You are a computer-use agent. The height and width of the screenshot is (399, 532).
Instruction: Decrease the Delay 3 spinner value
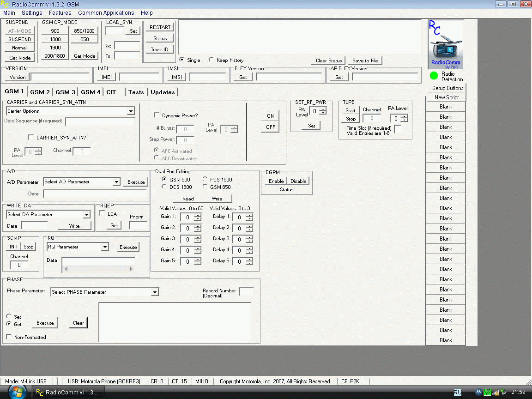click(249, 241)
